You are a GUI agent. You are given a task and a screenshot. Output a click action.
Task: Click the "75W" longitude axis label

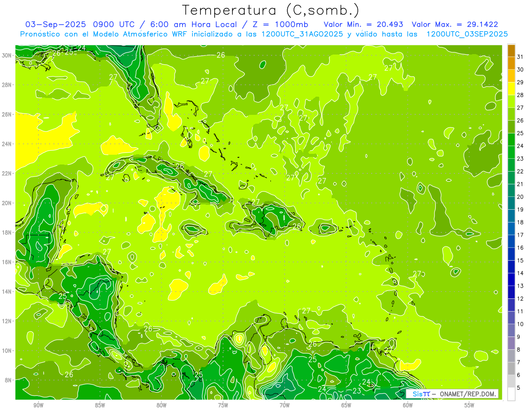click(x=223, y=405)
